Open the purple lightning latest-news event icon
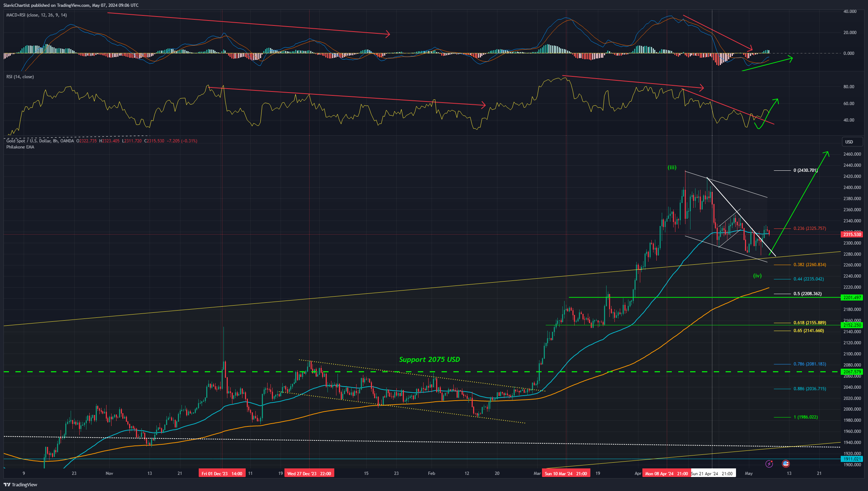The height and width of the screenshot is (491, 868). pyautogui.click(x=769, y=464)
